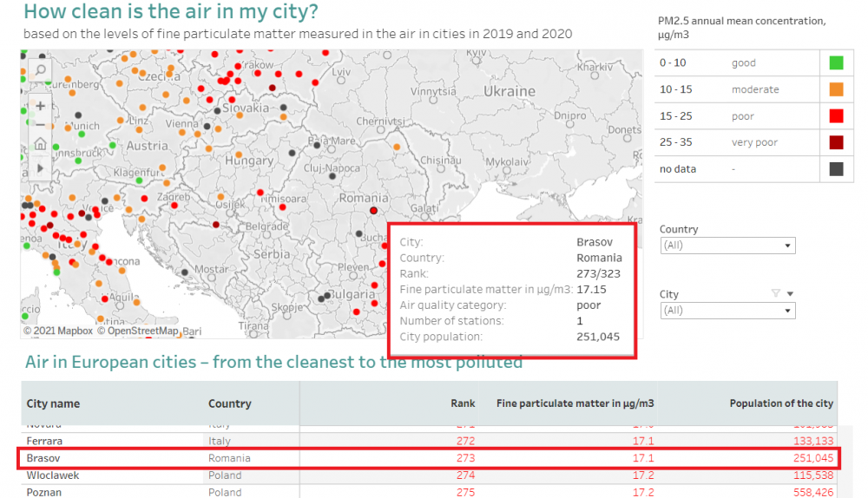This screenshot has width=868, height=498.
Task: Open the Country filter dropdown
Action: pos(727,246)
